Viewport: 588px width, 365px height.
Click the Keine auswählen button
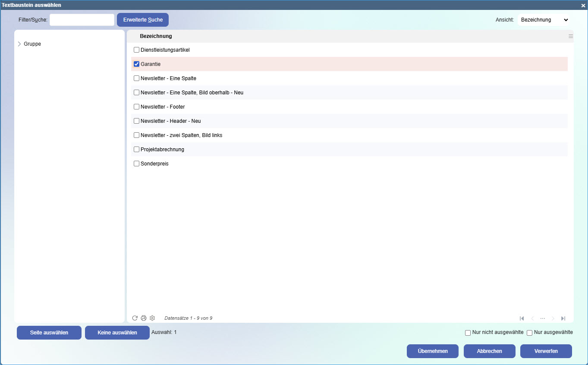117,333
